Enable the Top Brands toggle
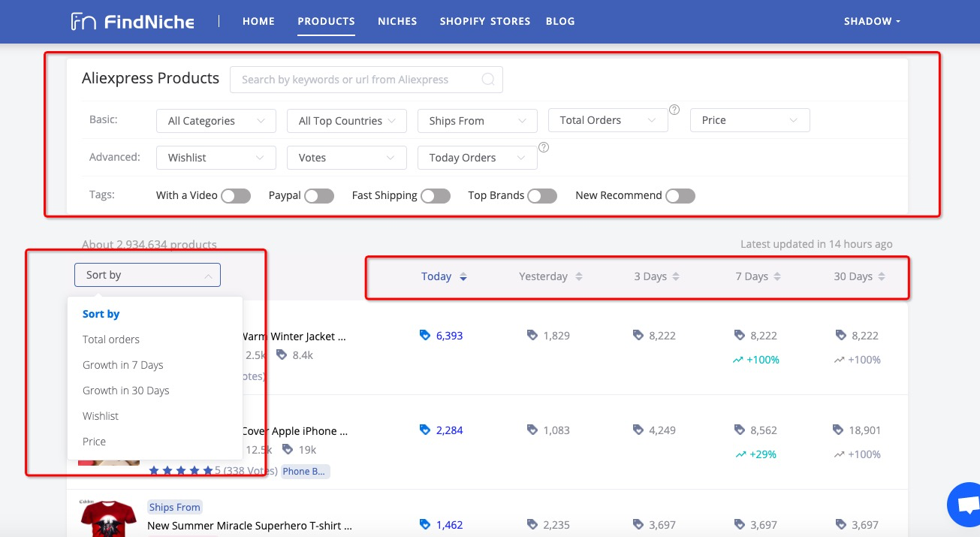The image size is (980, 537). pos(542,196)
